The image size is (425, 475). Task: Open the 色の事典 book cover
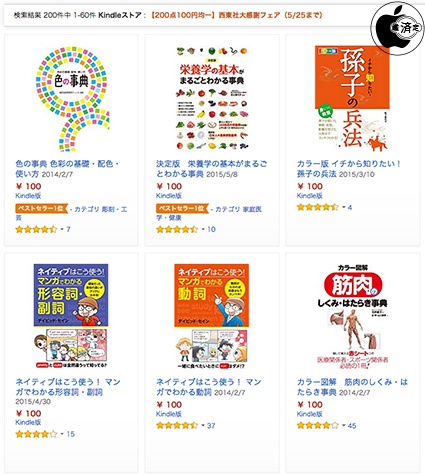[x=71, y=99]
